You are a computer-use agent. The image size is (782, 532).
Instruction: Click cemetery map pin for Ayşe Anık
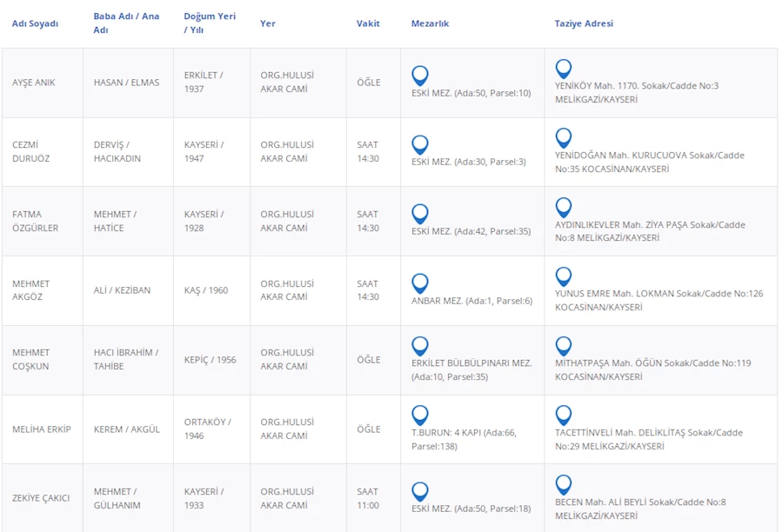420,75
